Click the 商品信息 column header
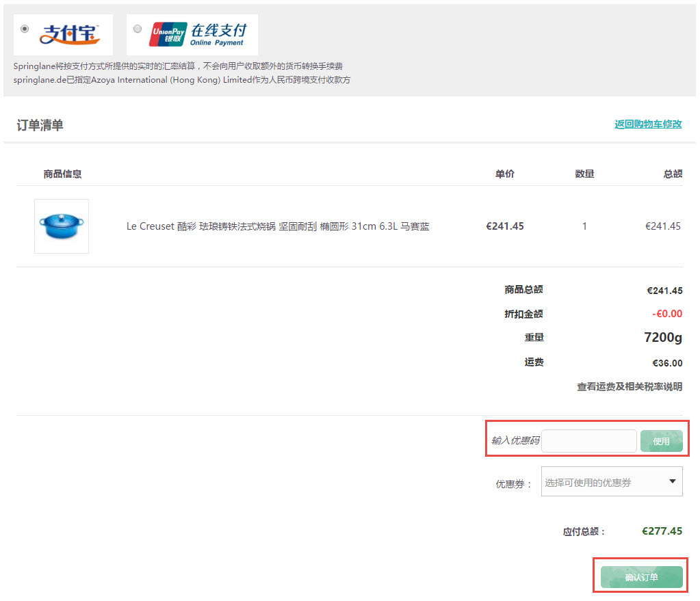The image size is (700, 601). click(62, 174)
